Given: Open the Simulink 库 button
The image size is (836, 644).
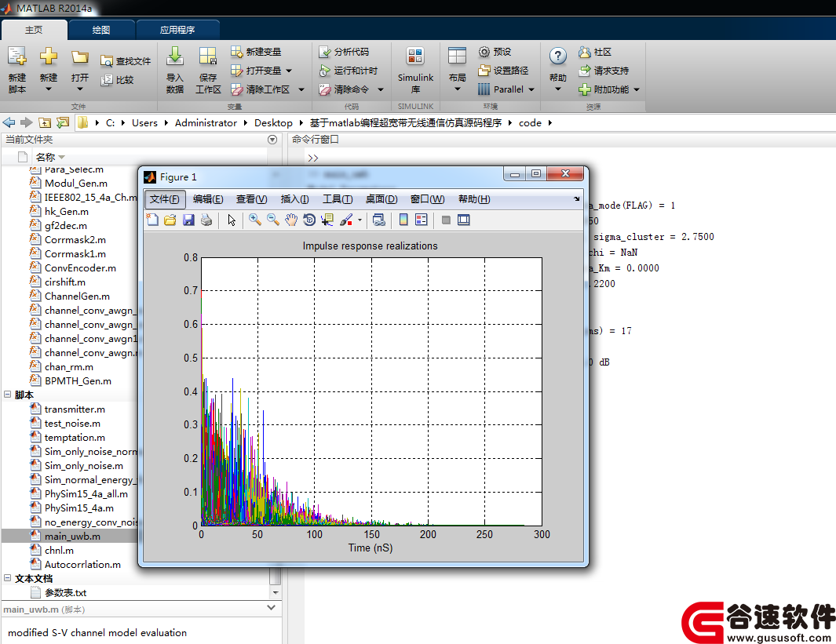Looking at the screenshot, I should tap(415, 70).
